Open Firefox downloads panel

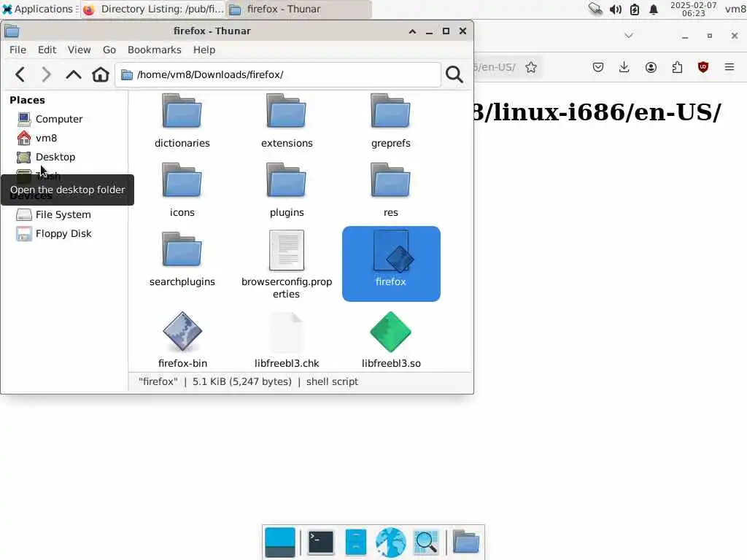pos(624,67)
